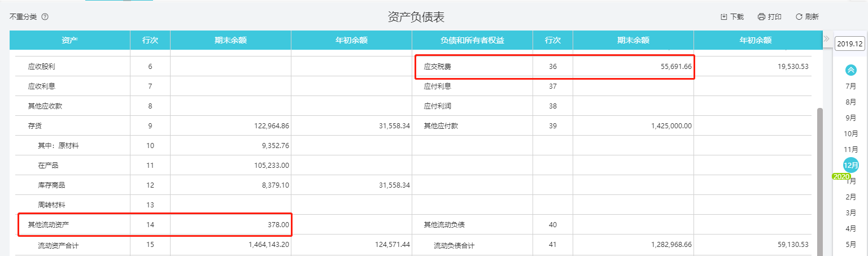
Task: Click the 流动负债合计 row label
Action: (x=454, y=246)
